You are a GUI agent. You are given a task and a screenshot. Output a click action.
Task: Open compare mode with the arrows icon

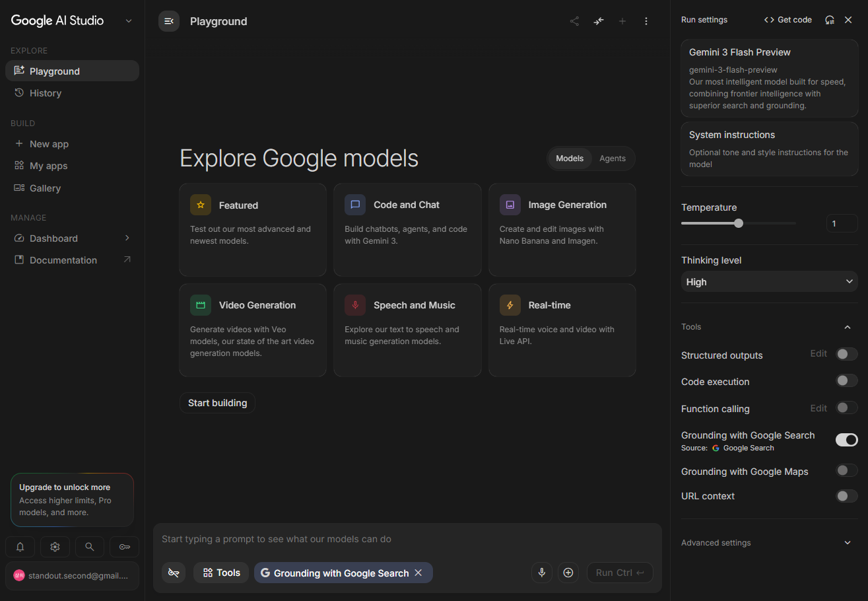click(599, 21)
